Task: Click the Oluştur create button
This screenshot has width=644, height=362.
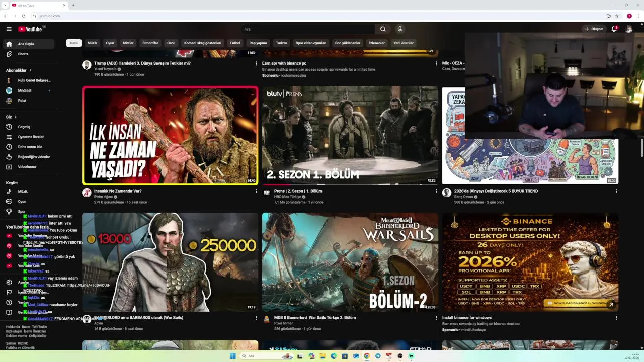Action: (x=594, y=29)
